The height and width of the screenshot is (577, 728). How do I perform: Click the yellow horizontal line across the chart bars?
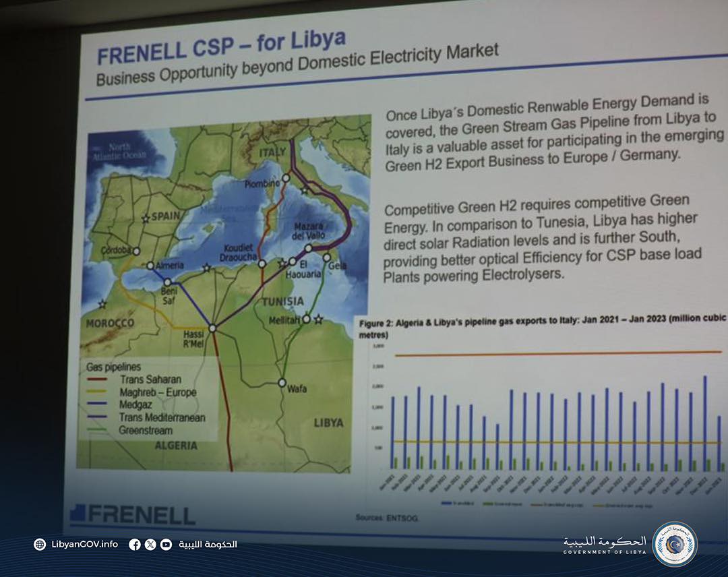pos(557,442)
